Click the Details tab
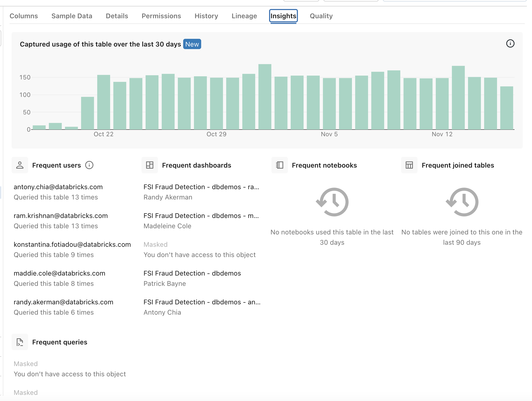The image size is (532, 401). click(x=117, y=16)
